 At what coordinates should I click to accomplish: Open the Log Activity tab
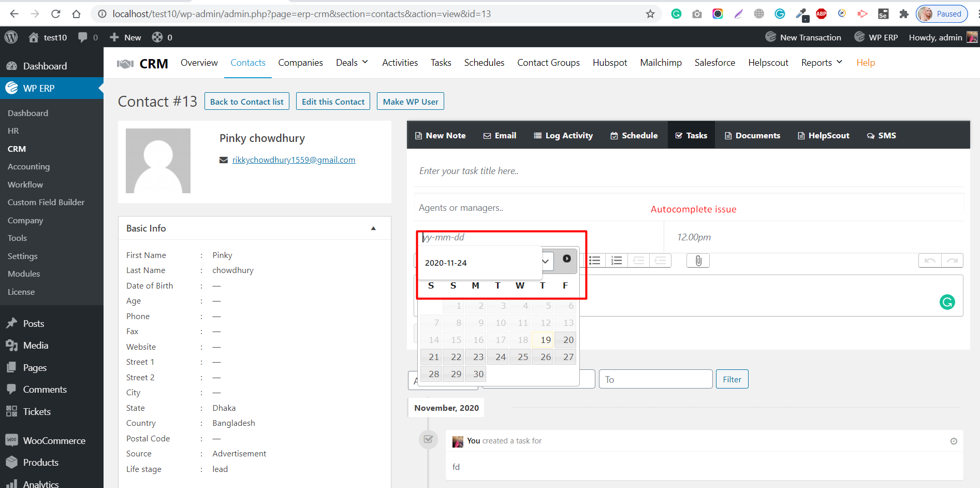563,135
